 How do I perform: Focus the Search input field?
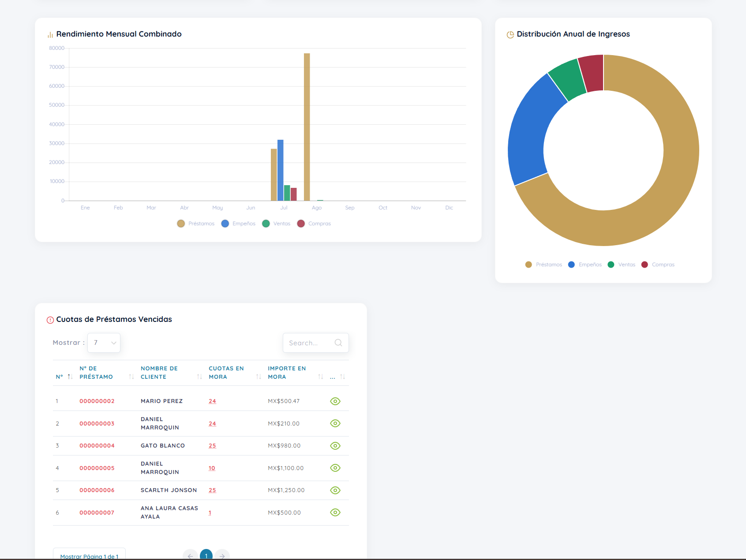click(x=311, y=343)
